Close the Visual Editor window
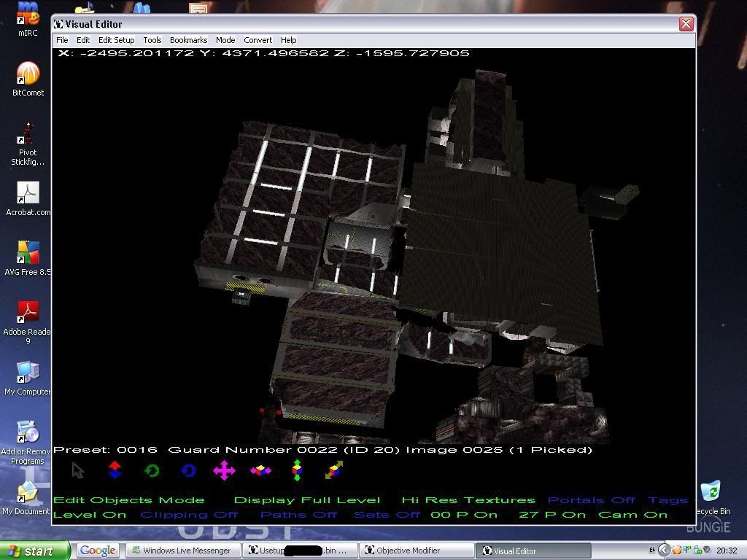 (x=686, y=24)
